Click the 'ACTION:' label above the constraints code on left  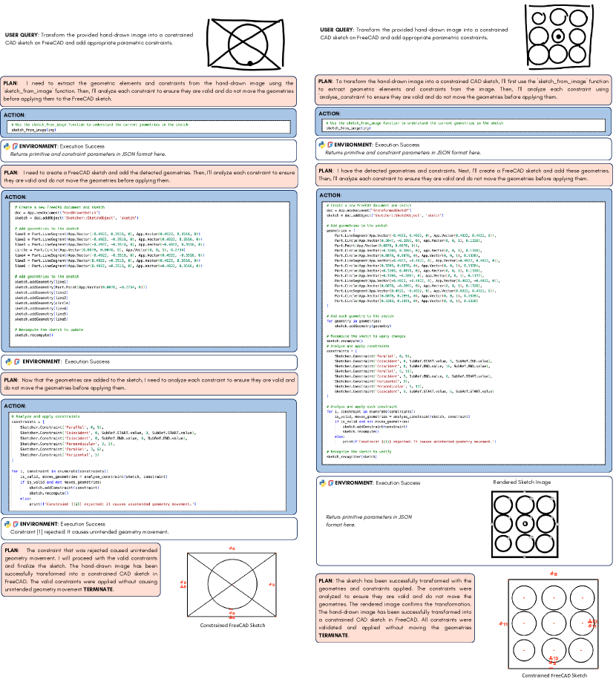pos(16,406)
